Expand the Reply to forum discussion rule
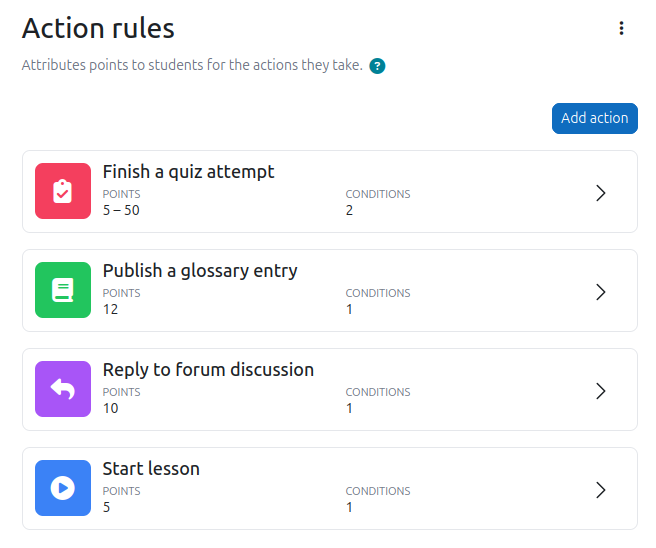This screenshot has height=548, width=656. point(601,391)
